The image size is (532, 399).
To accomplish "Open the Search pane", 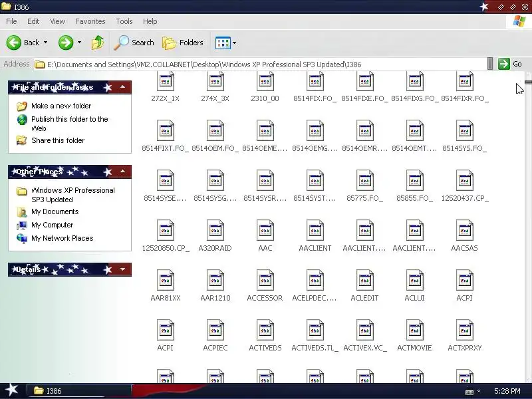I will pos(134,43).
